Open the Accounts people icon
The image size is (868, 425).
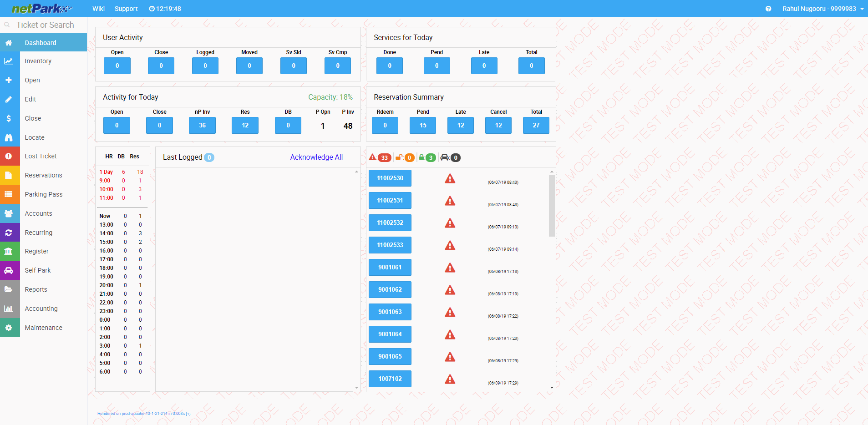pos(9,213)
